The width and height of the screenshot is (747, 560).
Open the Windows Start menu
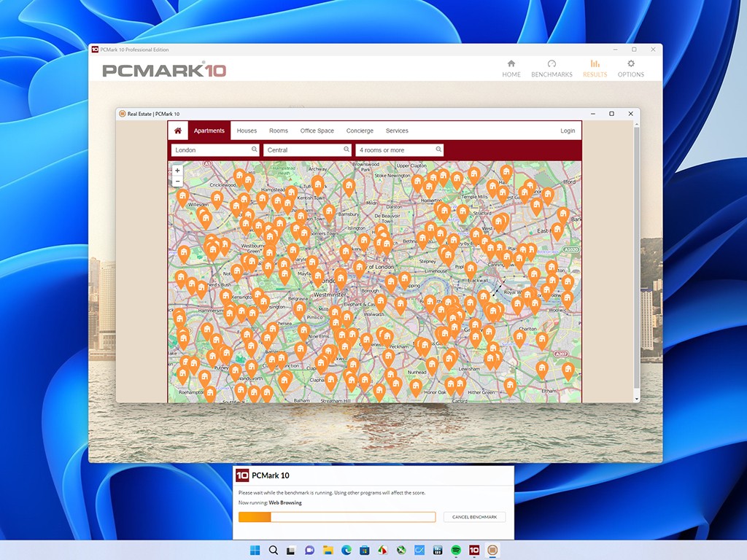(255, 551)
